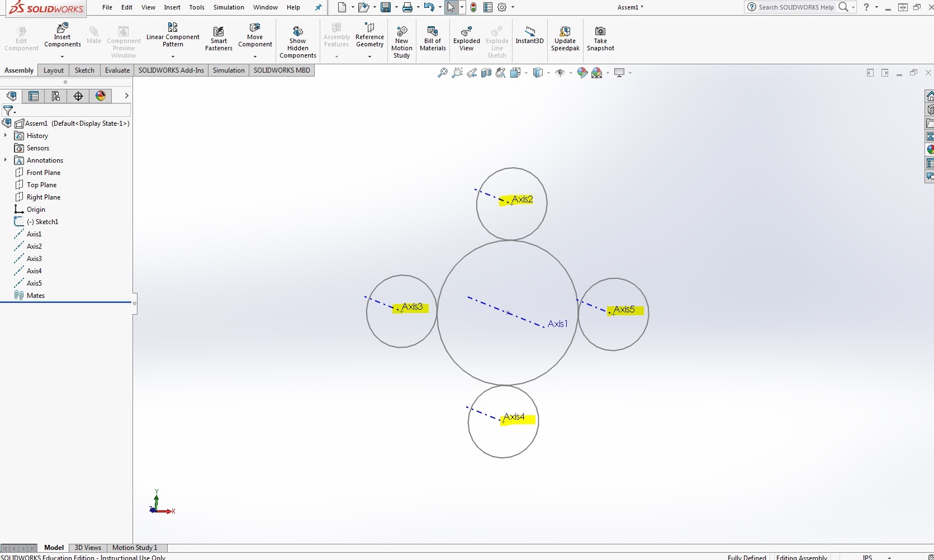Click the Insert Components tool
The height and width of the screenshot is (560, 934).
coord(63,35)
